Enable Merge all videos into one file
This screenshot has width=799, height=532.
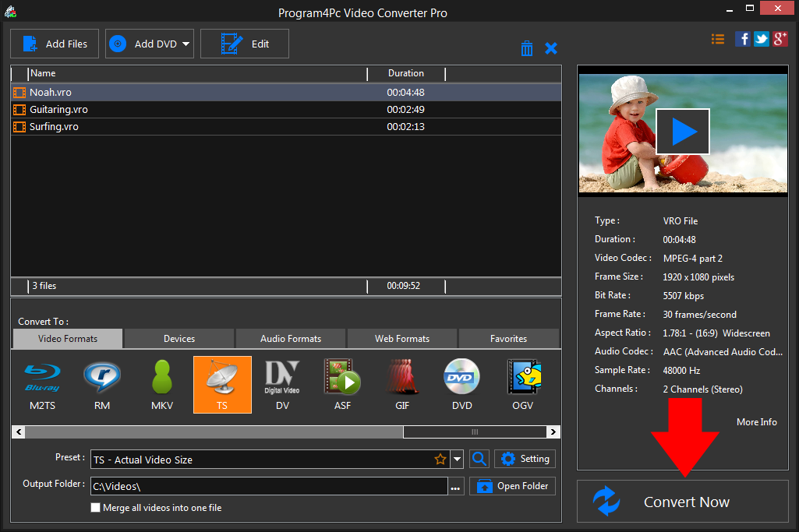pos(96,508)
